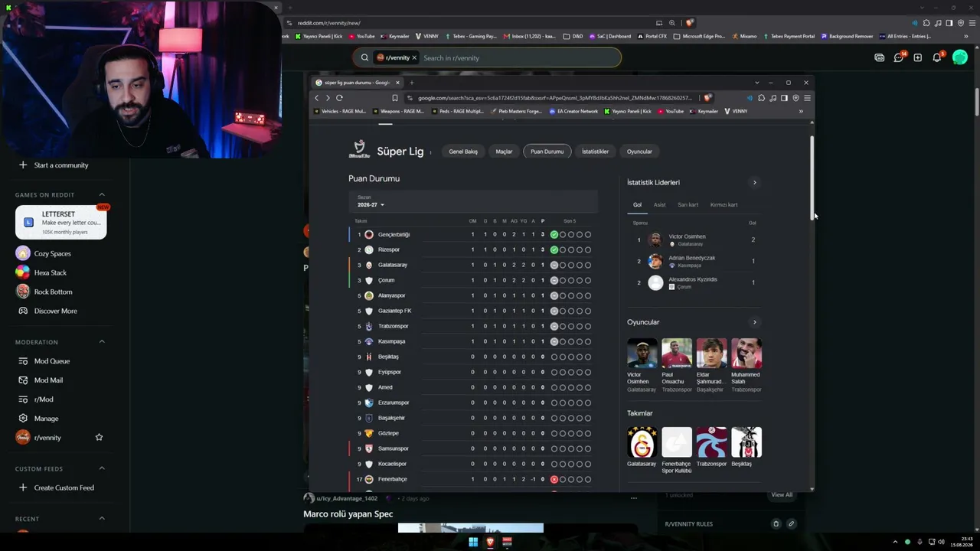Expand İstatistik Liderleri with its arrow
This screenshot has height=551, width=980.
pyautogui.click(x=754, y=182)
